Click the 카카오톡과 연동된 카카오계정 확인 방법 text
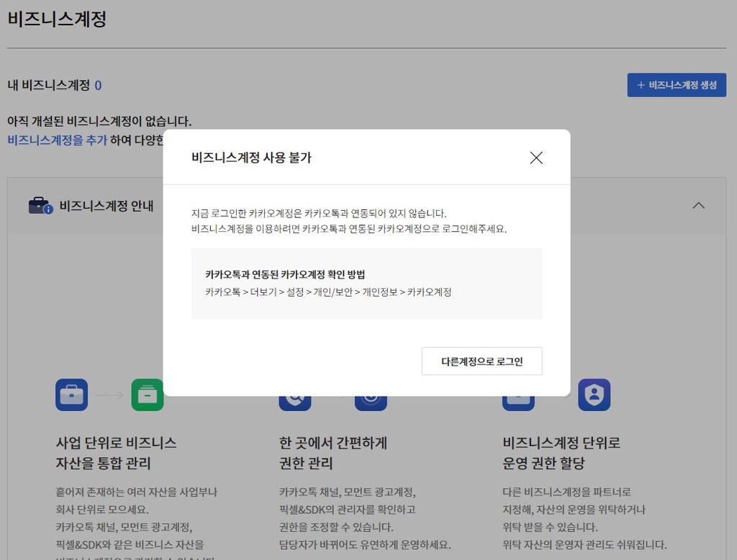The height and width of the screenshot is (560, 737). (x=285, y=274)
